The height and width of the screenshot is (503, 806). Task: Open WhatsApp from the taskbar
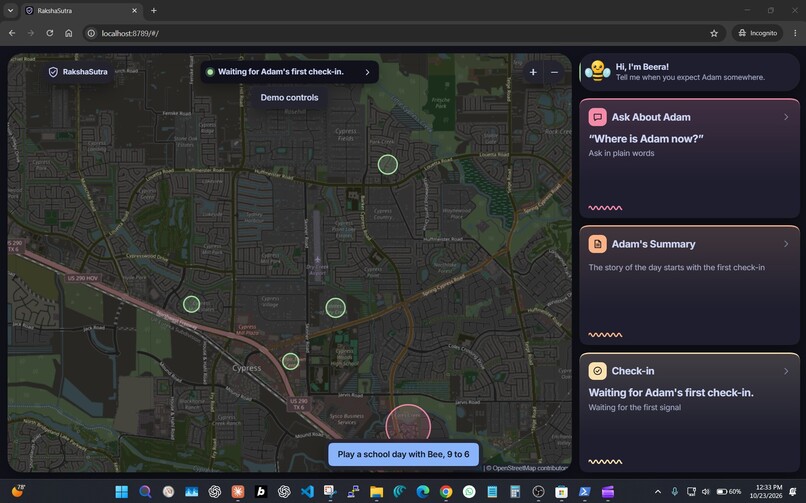point(469,492)
